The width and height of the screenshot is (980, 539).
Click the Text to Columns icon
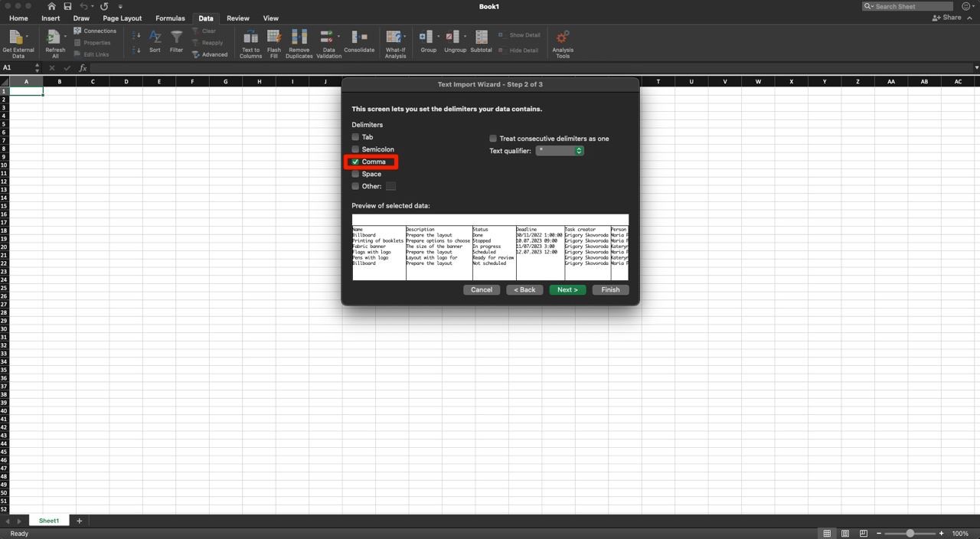(250, 38)
